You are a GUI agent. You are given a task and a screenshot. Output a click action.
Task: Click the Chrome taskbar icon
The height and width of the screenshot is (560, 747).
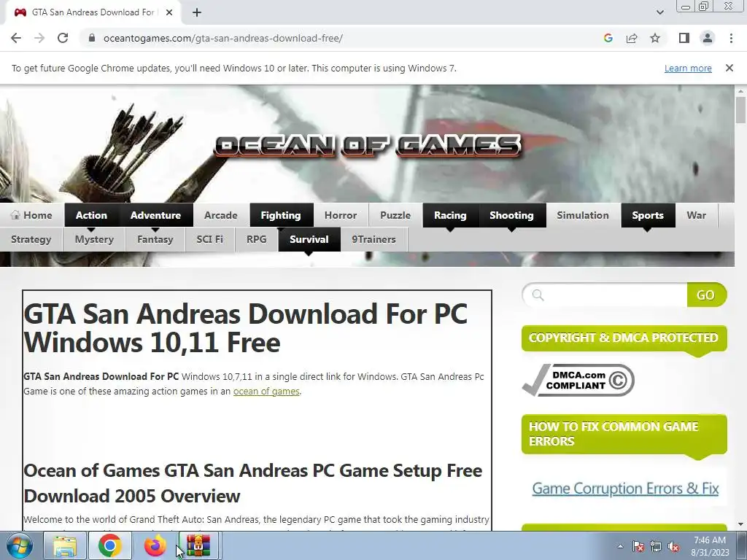pyautogui.click(x=110, y=545)
